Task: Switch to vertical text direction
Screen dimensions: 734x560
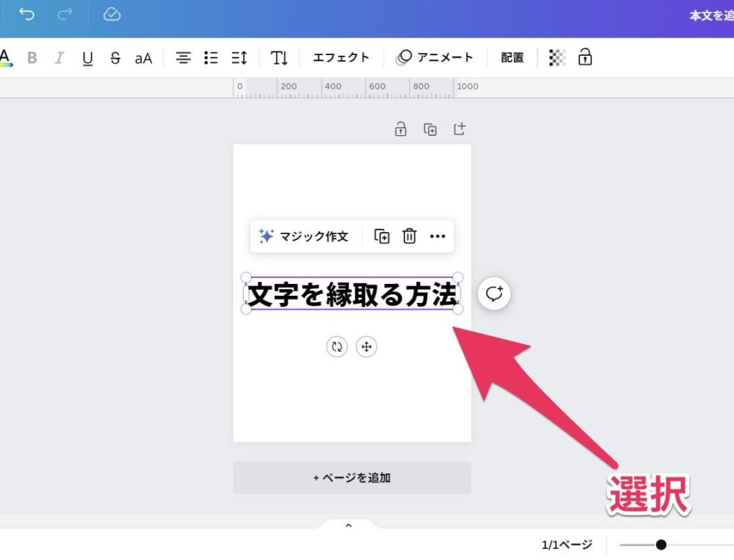Action: [279, 58]
